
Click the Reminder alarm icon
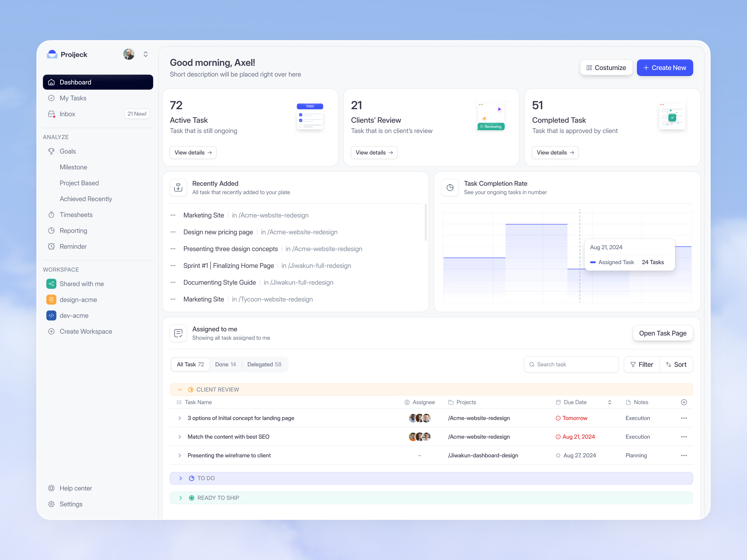tap(51, 246)
